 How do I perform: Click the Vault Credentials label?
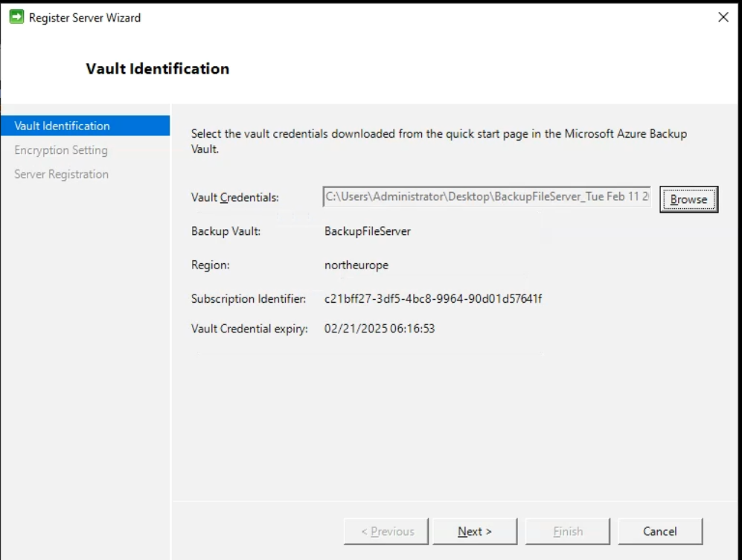coord(234,197)
